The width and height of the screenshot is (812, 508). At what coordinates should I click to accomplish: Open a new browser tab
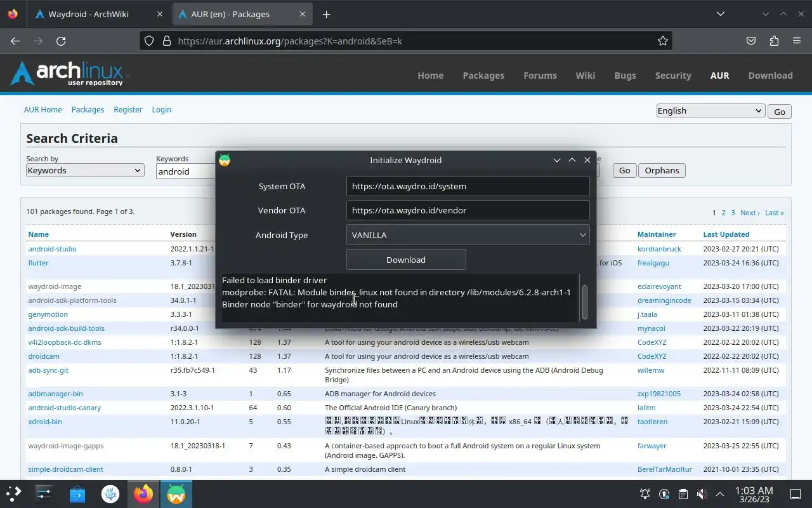click(326, 14)
